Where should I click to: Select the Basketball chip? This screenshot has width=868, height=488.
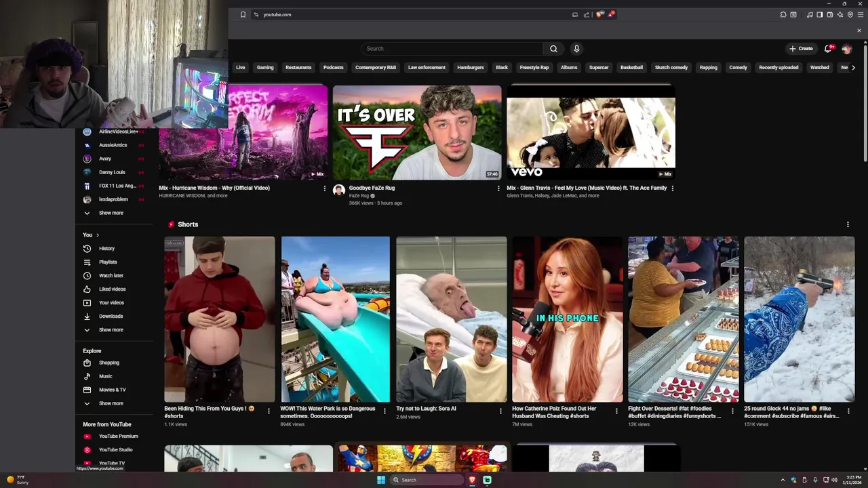631,68
